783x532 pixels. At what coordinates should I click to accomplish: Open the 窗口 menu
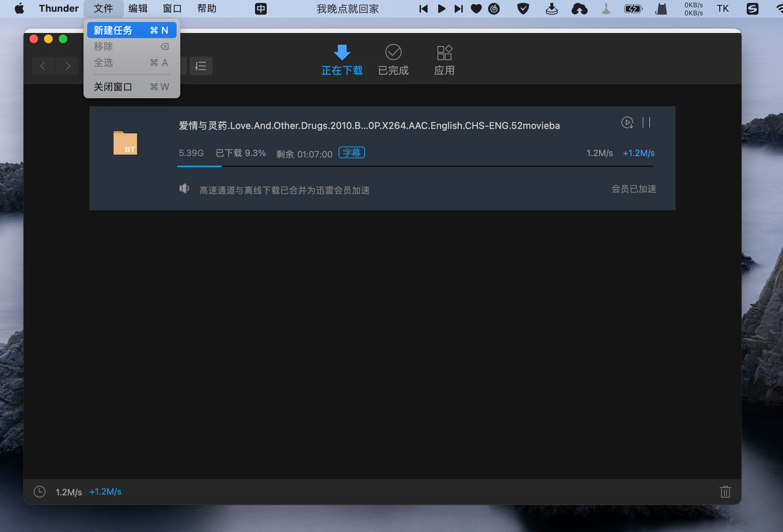[172, 9]
